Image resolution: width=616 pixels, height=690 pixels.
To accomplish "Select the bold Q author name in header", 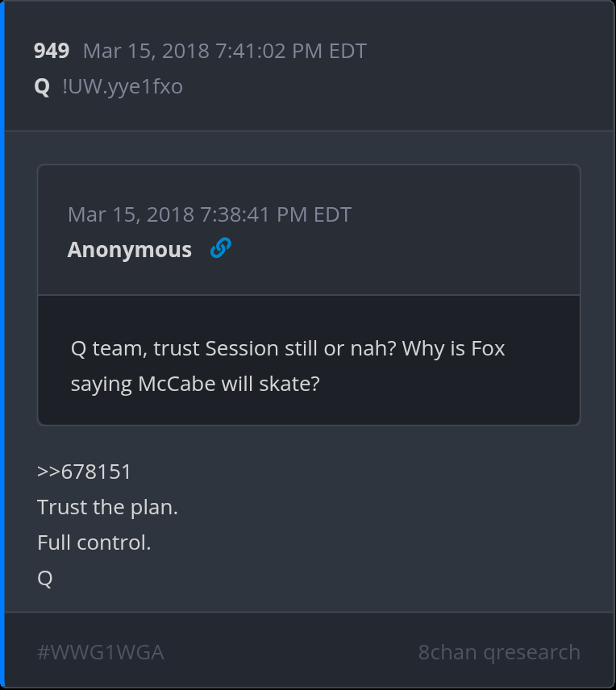I will coord(42,86).
